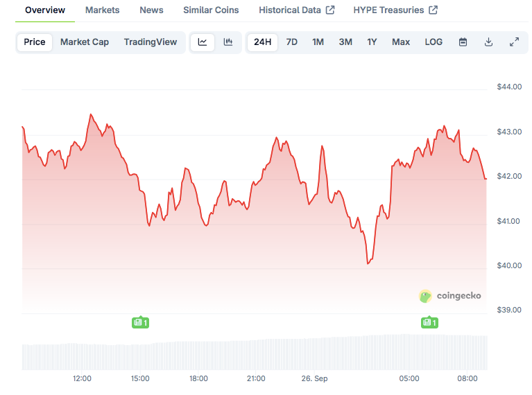Viewport: 532px width, 395px height.
Task: Select the Overview tab
Action: [x=45, y=10]
